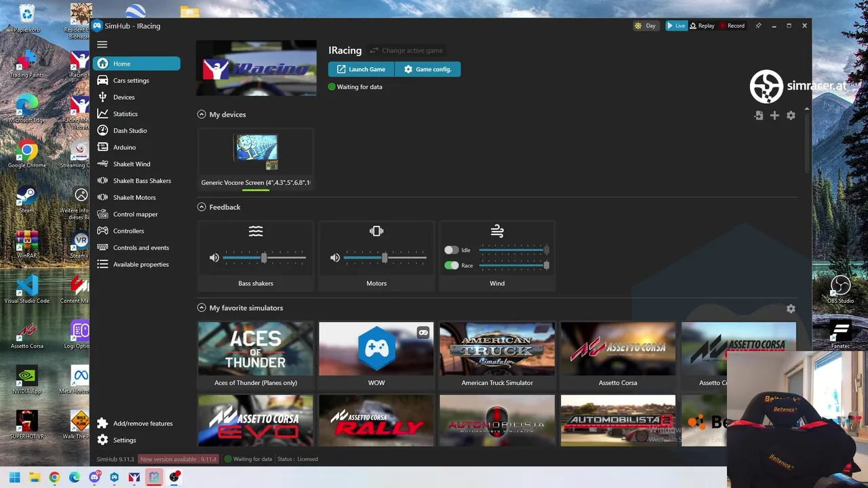Click the import device icon
Image resolution: width=868 pixels, height=488 pixels.
(x=758, y=116)
